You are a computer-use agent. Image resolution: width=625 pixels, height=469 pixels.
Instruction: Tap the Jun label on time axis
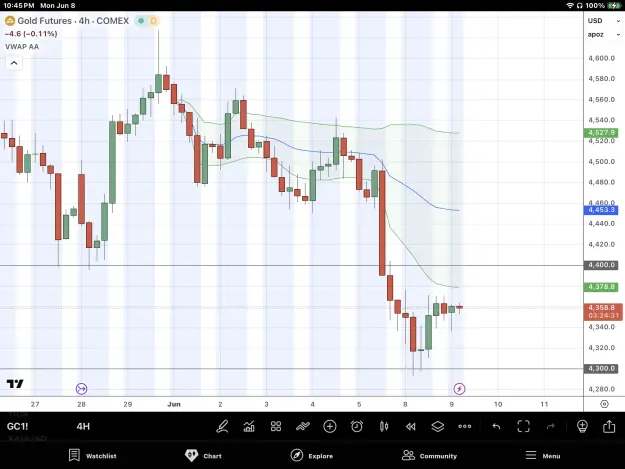pyautogui.click(x=174, y=404)
